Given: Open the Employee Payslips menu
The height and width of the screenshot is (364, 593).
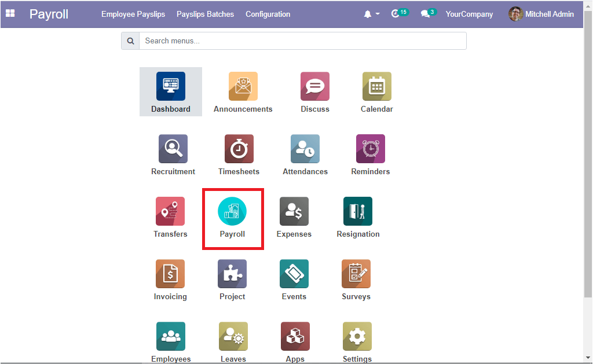Looking at the screenshot, I should 134,14.
